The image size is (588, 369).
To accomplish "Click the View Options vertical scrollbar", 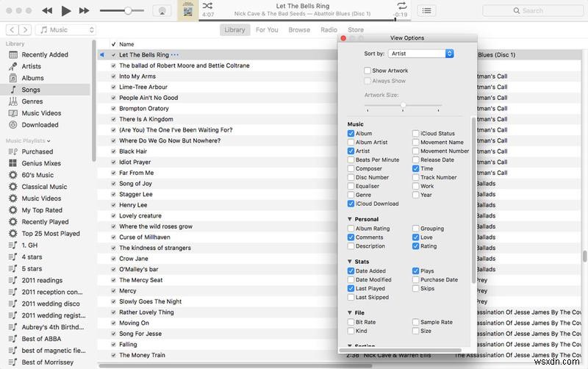I will (473, 200).
